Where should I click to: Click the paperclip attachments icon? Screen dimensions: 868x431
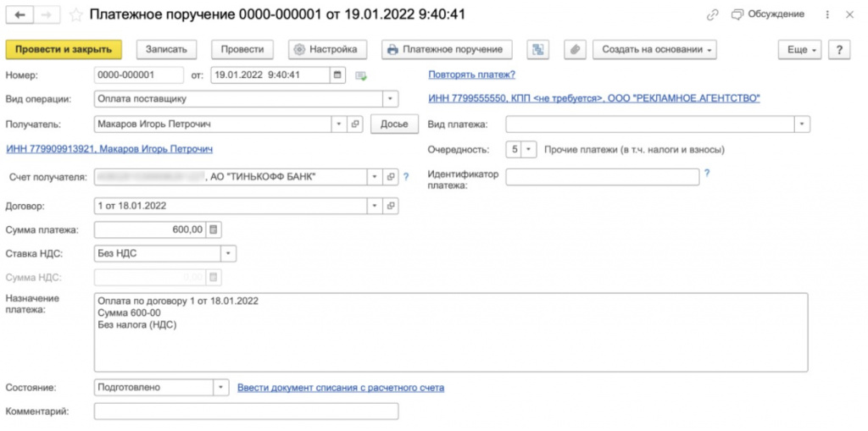(576, 49)
